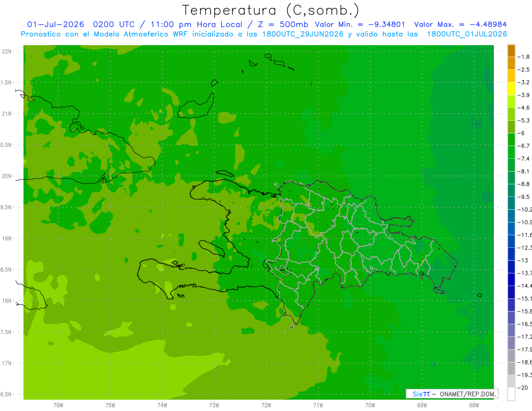Click the "68W" longitude label
This screenshot has height=411, width=532.
(473, 405)
